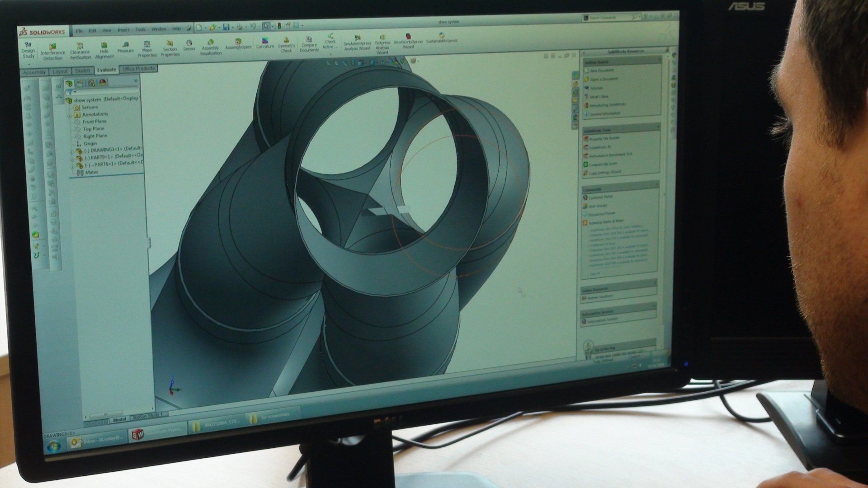
Task: Open the View menu
Action: click(107, 30)
